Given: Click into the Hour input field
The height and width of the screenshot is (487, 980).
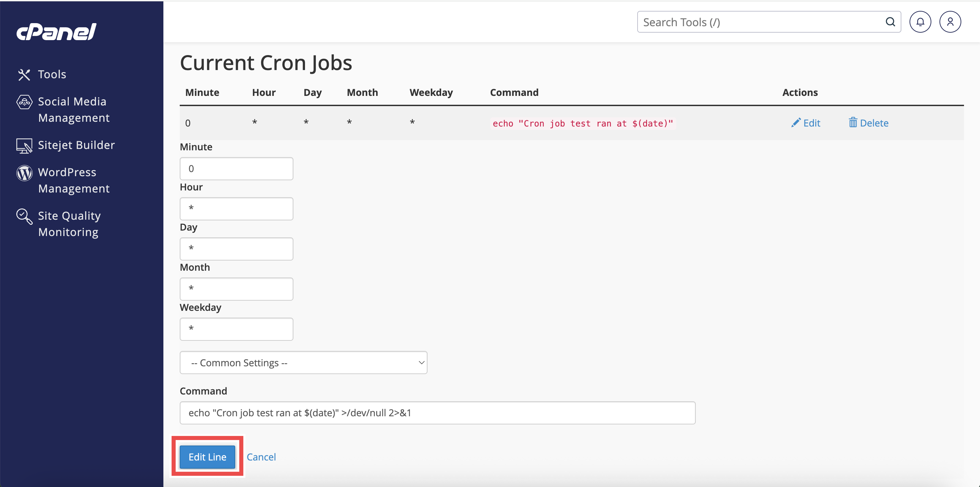Looking at the screenshot, I should tap(236, 209).
